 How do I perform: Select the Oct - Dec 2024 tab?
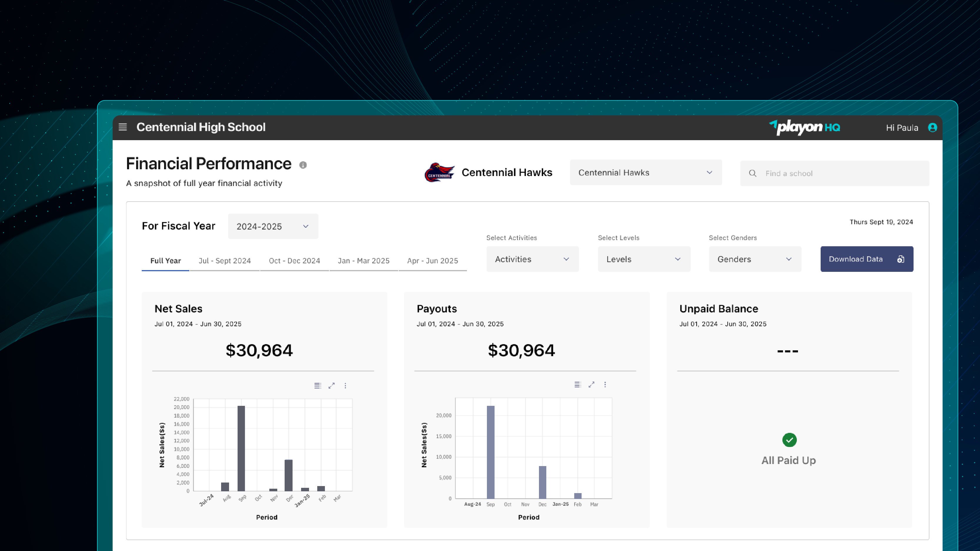tap(294, 261)
